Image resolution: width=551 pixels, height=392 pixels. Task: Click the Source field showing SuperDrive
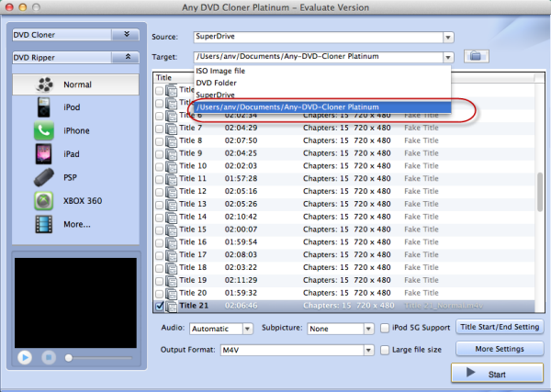tap(319, 38)
